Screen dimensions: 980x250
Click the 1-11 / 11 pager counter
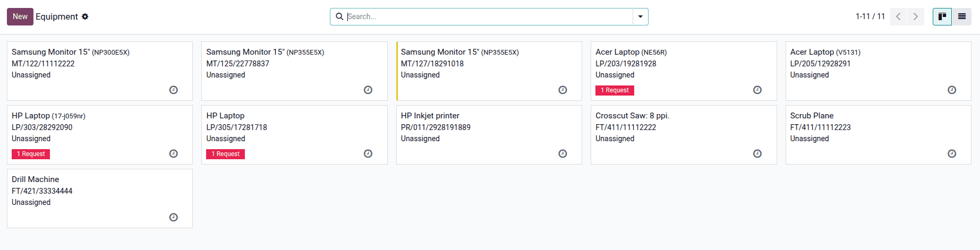tap(870, 16)
